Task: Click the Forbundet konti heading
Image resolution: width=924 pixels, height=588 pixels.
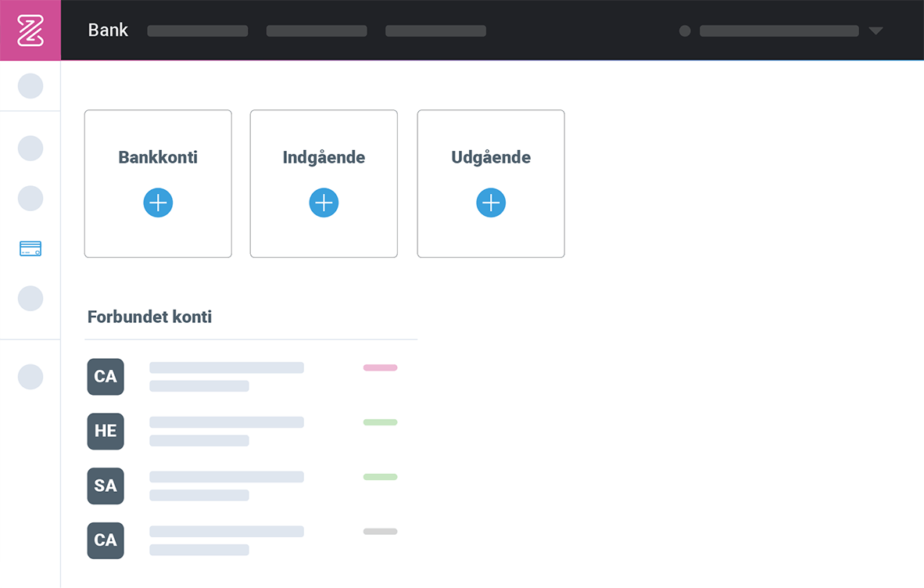Action: (x=149, y=317)
